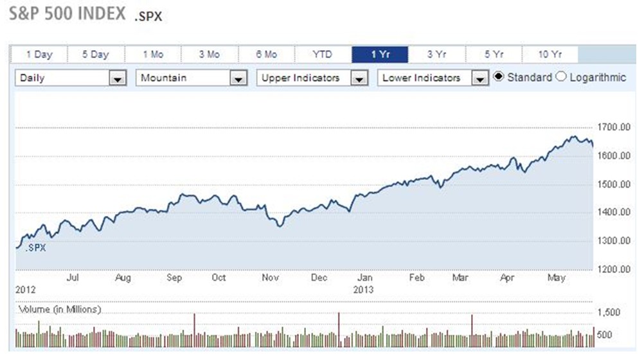This screenshot has width=644, height=354.
Task: Click the highlighted 1 Yr tab
Action: (x=380, y=55)
